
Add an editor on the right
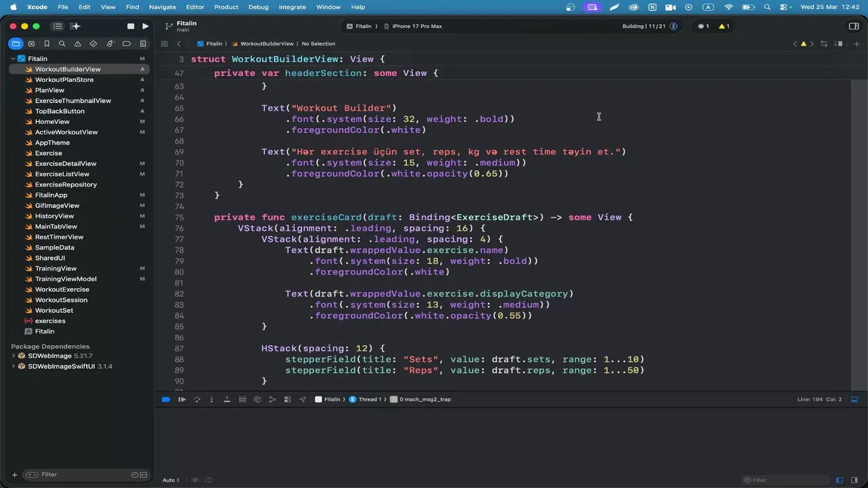856,43
